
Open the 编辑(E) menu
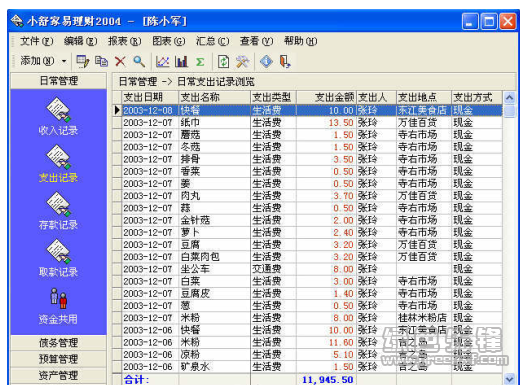point(80,41)
